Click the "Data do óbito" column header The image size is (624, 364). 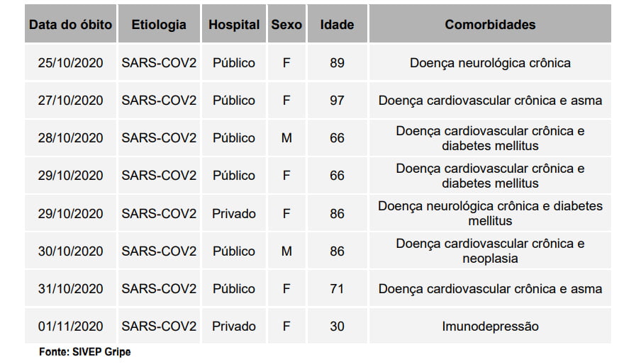70,25
